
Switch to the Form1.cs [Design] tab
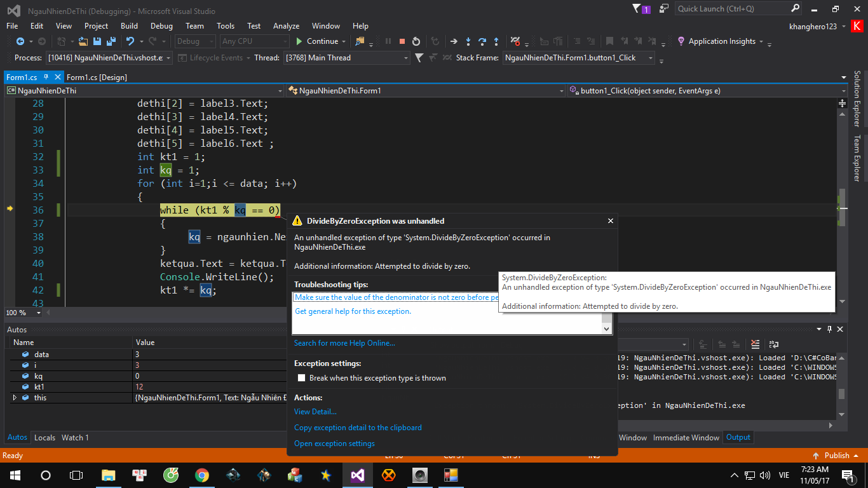(97, 77)
